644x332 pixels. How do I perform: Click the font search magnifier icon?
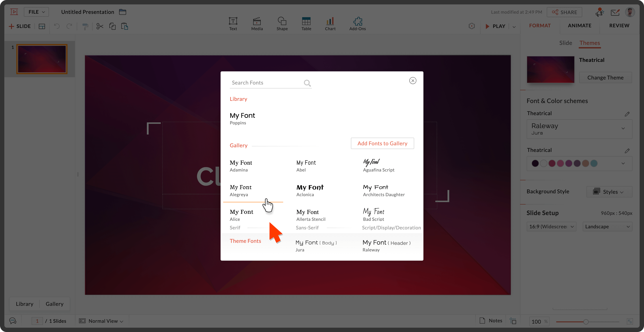click(x=307, y=83)
